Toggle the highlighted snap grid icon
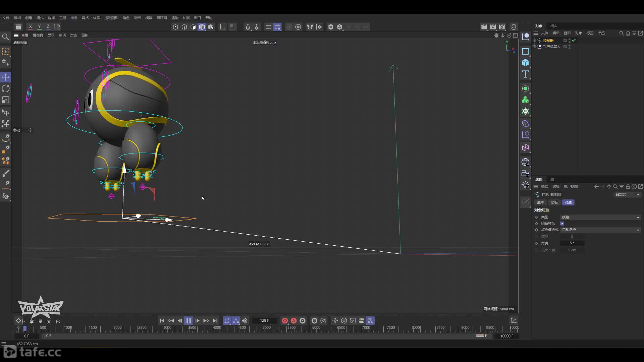The height and width of the screenshot is (362, 644). pos(277,27)
